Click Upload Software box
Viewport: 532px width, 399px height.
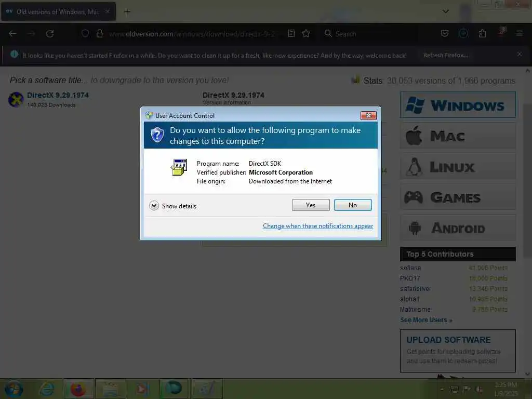coord(458,351)
